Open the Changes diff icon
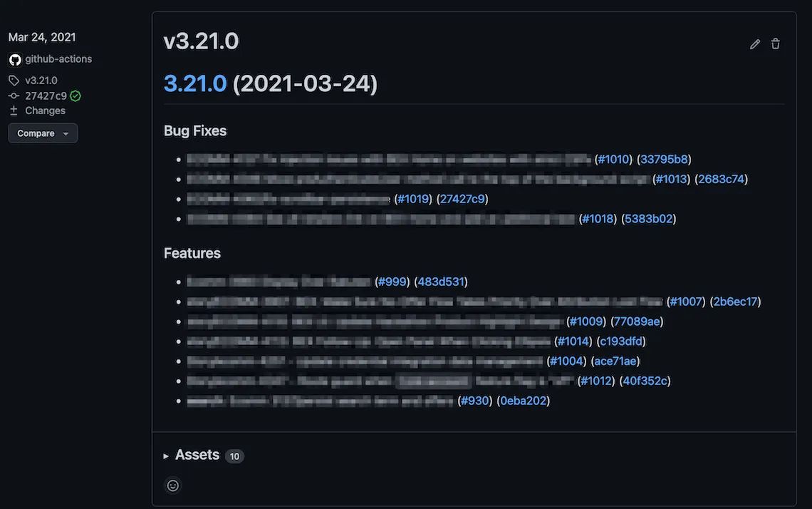Screen dimensions: 812x509 click(14, 110)
